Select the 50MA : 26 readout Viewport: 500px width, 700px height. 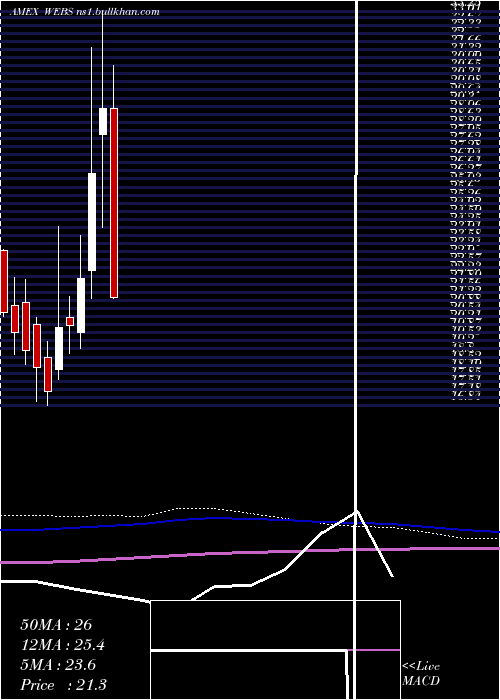[56, 625]
